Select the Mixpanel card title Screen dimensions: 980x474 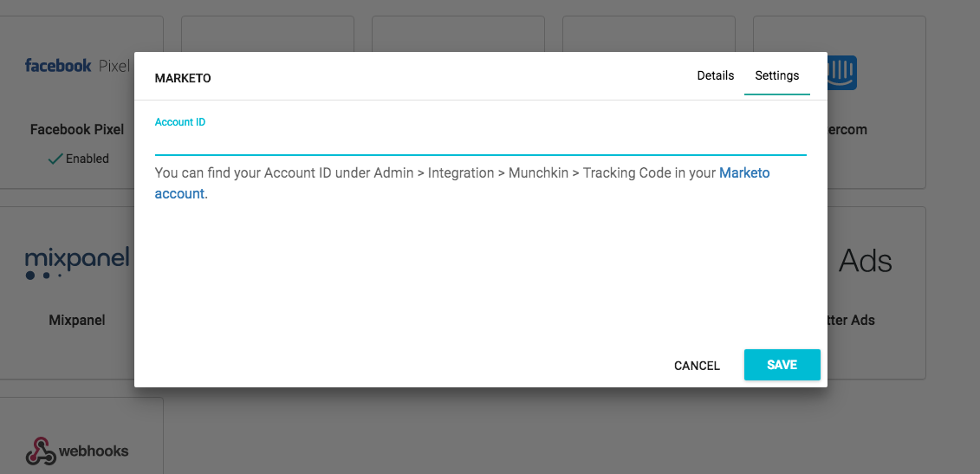point(77,320)
